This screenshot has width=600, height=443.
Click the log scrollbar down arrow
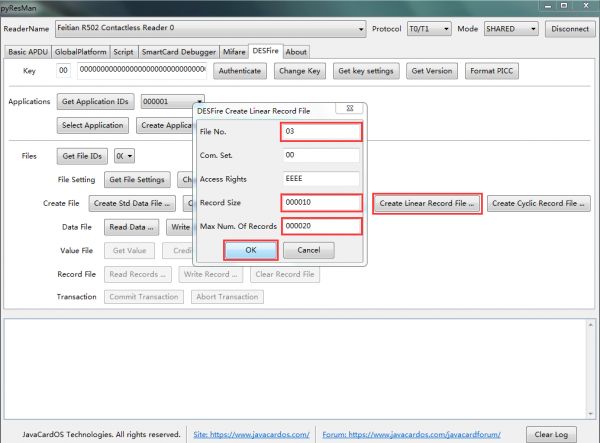[x=590, y=414]
